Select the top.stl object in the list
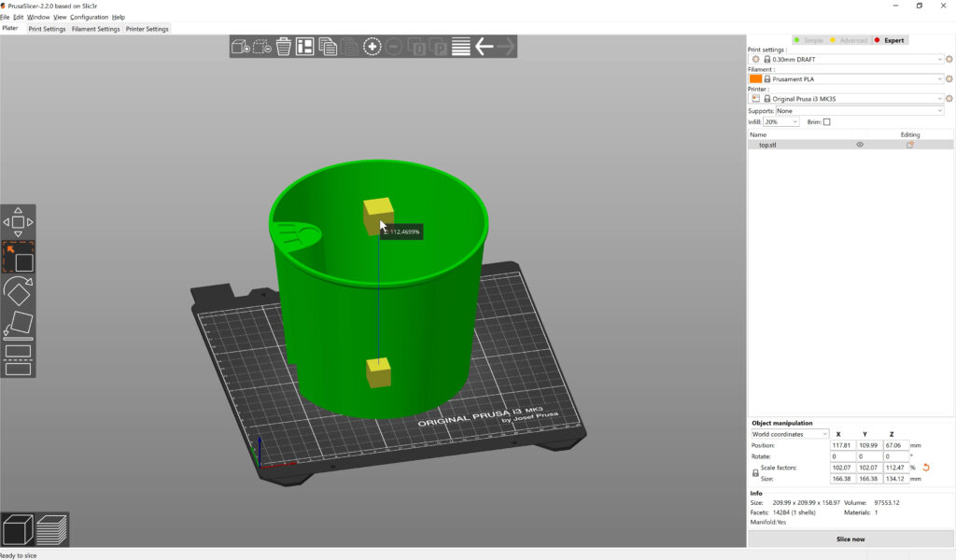The width and height of the screenshot is (956, 560). (x=851, y=145)
